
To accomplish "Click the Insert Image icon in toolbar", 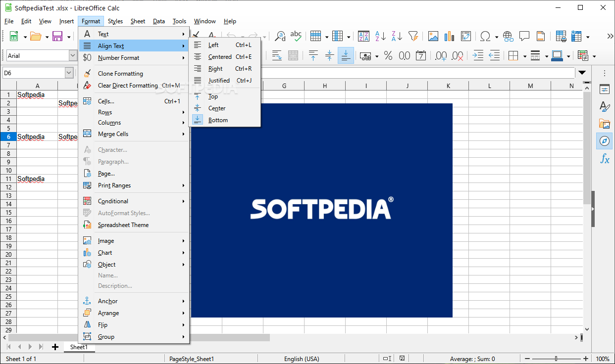I will tap(433, 36).
